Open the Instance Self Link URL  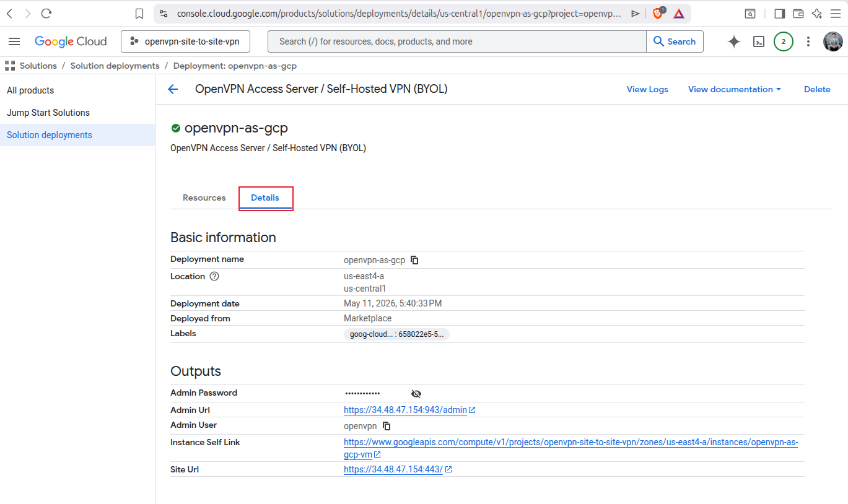pyautogui.click(x=570, y=448)
